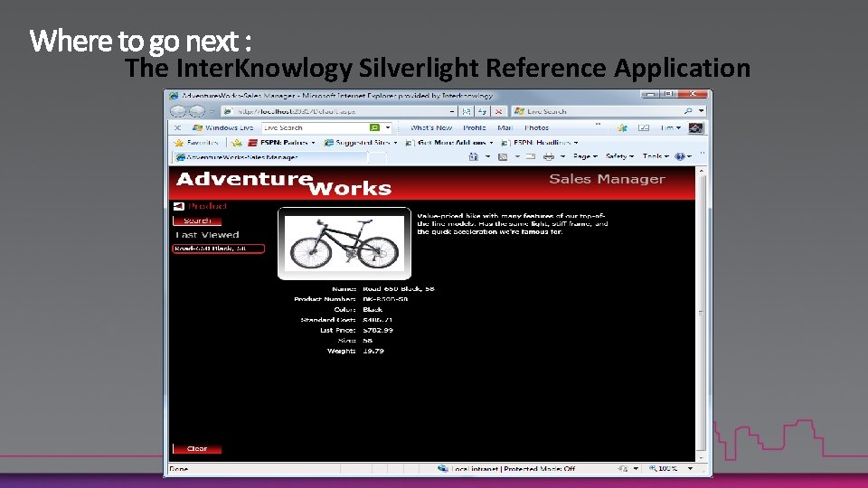Click the Local intranet globe status icon
This screenshot has width=868, height=488.
click(443, 469)
